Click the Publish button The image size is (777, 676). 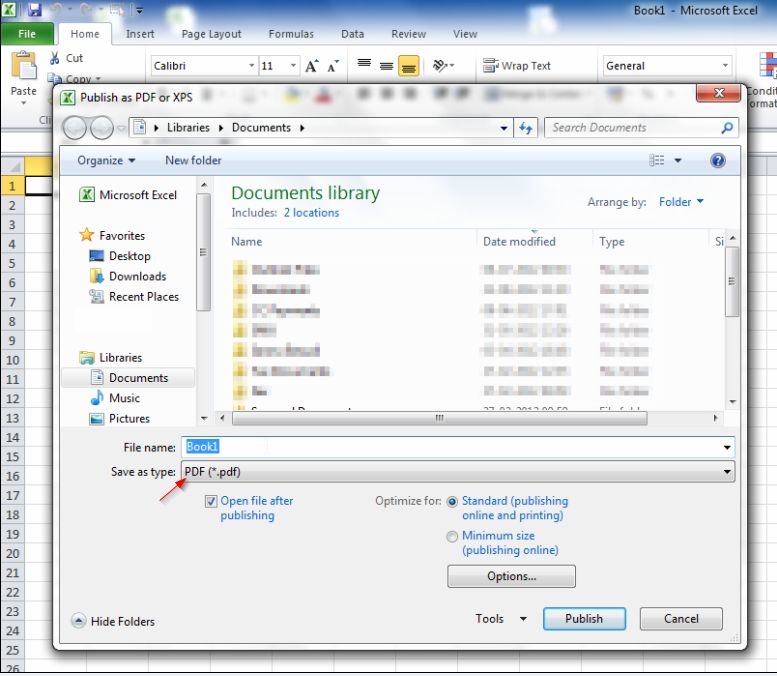point(584,619)
